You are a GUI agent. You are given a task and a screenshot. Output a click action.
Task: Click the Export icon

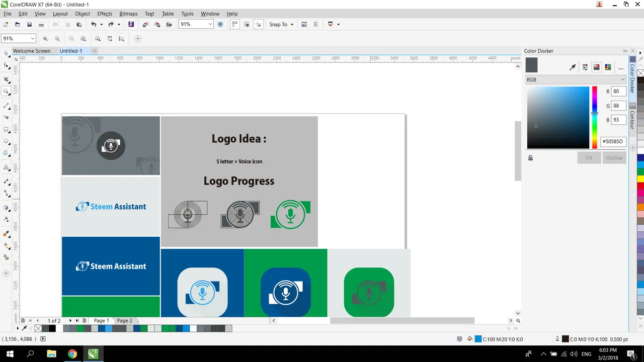157,24
